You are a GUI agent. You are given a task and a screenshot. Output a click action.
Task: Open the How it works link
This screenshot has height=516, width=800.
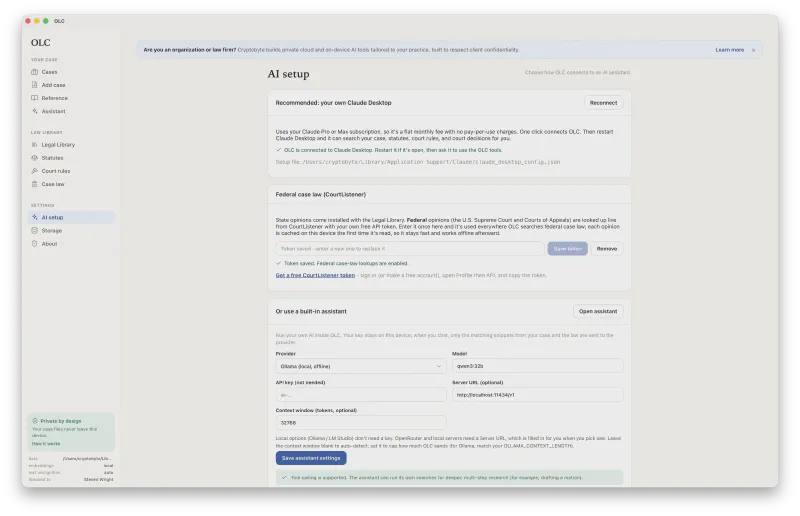pyautogui.click(x=46, y=444)
